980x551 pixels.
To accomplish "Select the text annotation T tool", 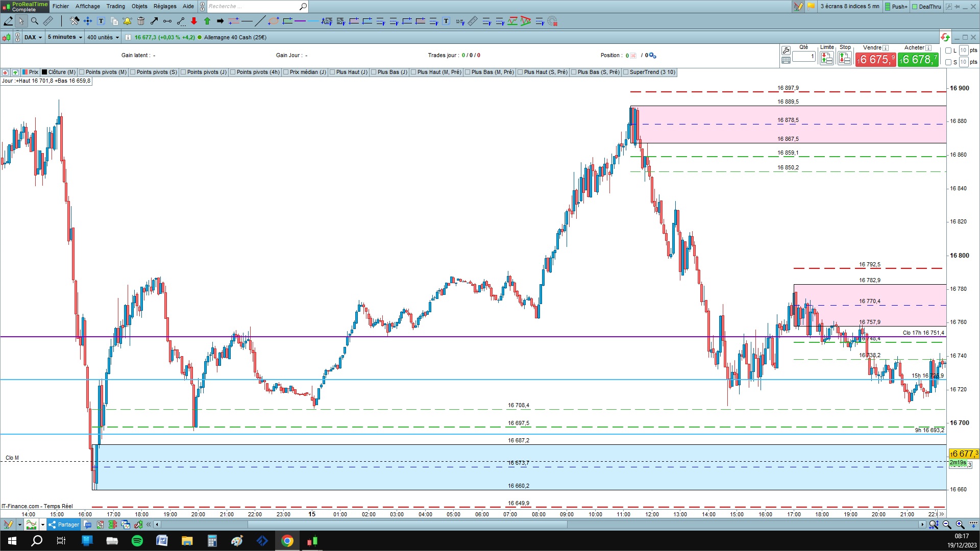I will point(101,21).
